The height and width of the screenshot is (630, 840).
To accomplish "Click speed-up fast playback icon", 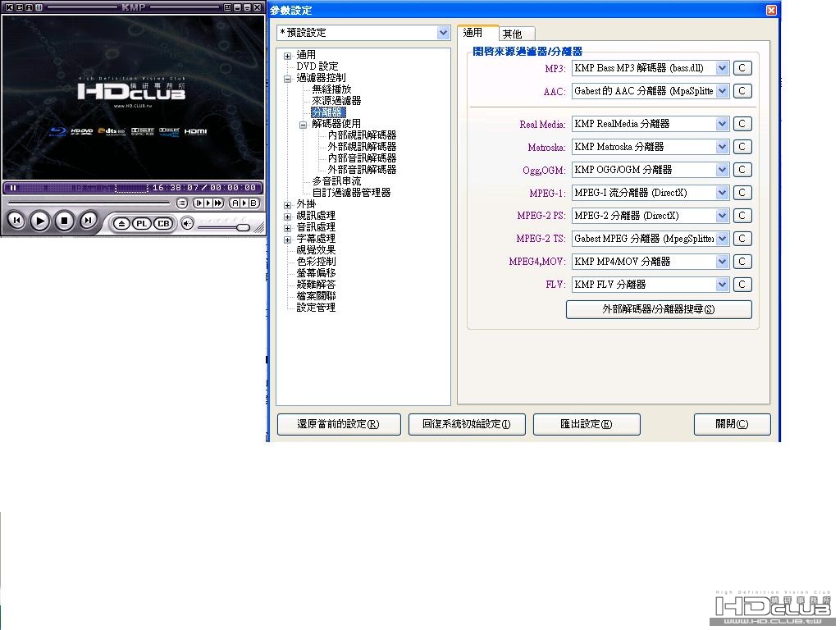I will (x=218, y=203).
